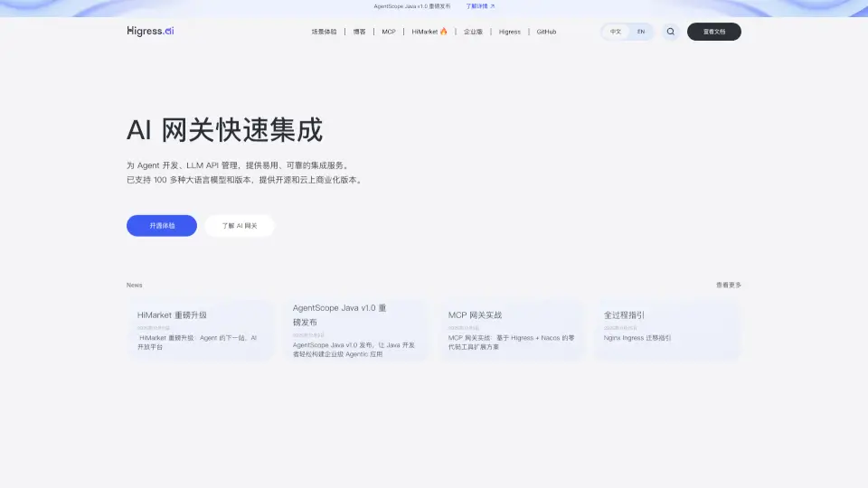Click the News section label

pyautogui.click(x=134, y=285)
